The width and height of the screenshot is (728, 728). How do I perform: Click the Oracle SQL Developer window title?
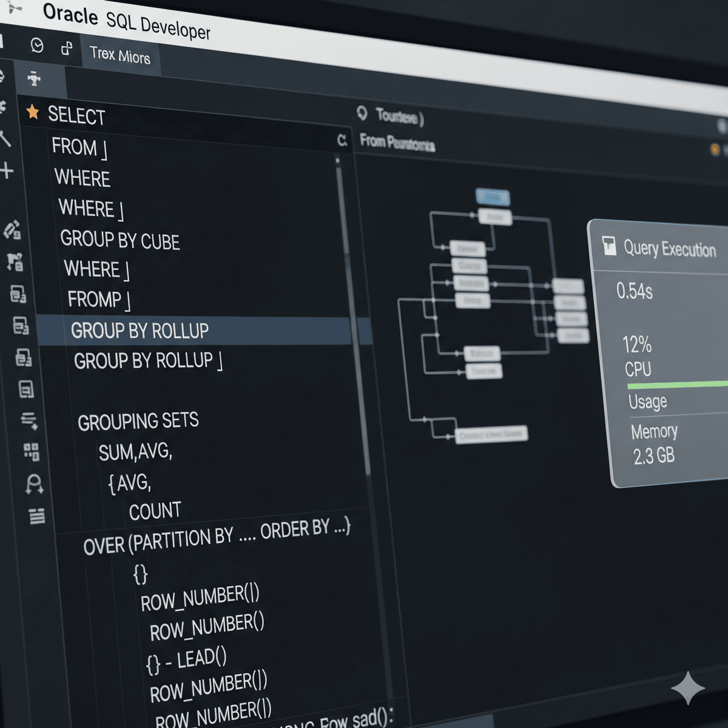point(127,21)
